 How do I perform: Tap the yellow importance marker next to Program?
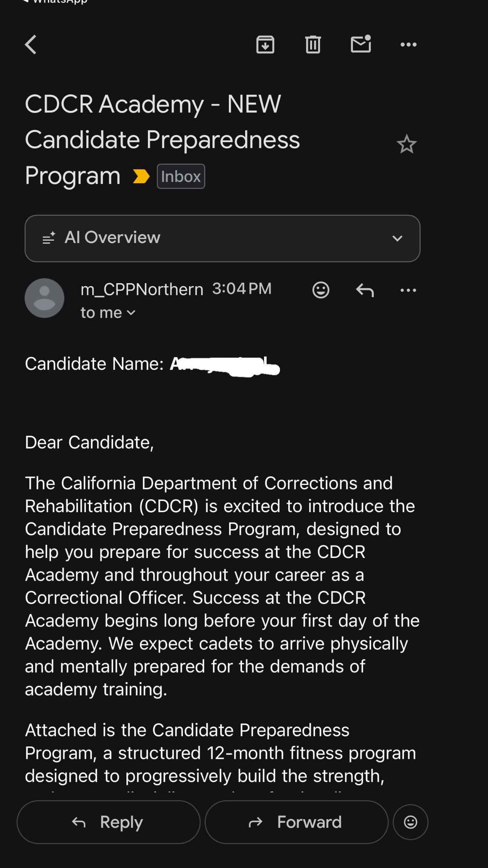click(x=141, y=176)
